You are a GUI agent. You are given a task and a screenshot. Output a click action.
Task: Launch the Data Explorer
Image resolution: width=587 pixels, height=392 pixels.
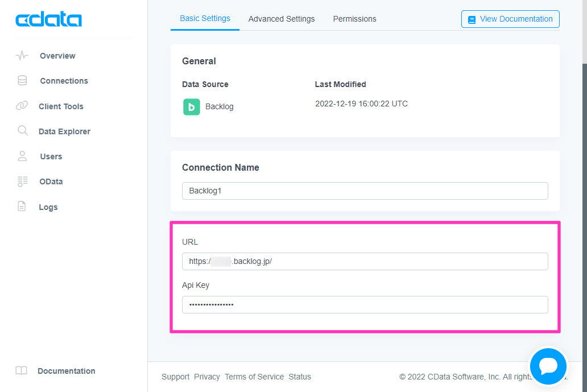pos(64,131)
